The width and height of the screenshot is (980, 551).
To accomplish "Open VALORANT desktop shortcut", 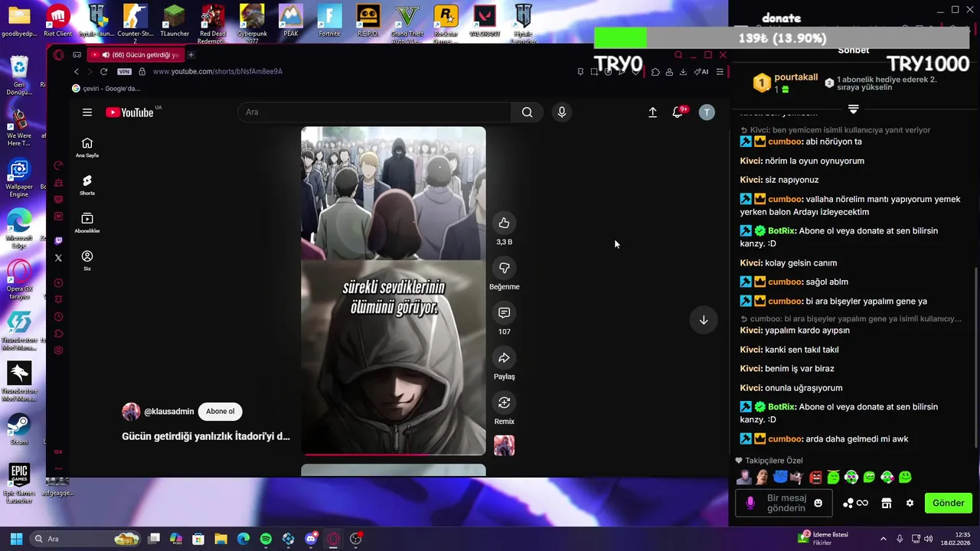I will tap(485, 21).
